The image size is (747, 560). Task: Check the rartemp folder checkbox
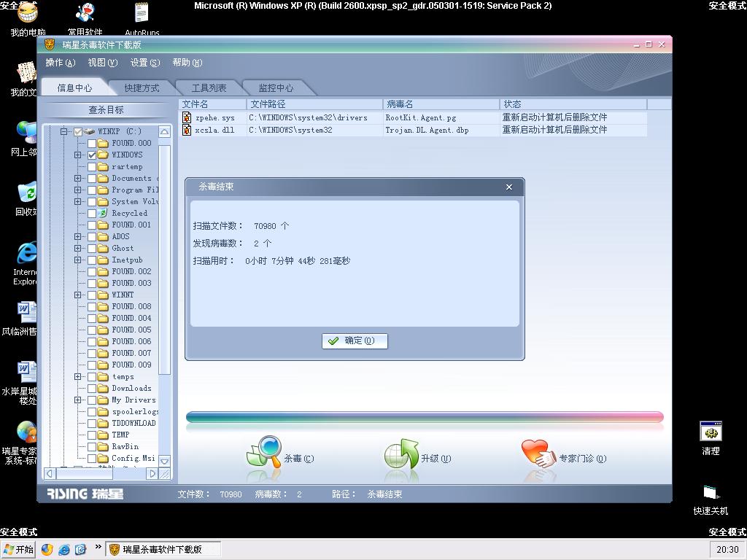click(x=92, y=167)
